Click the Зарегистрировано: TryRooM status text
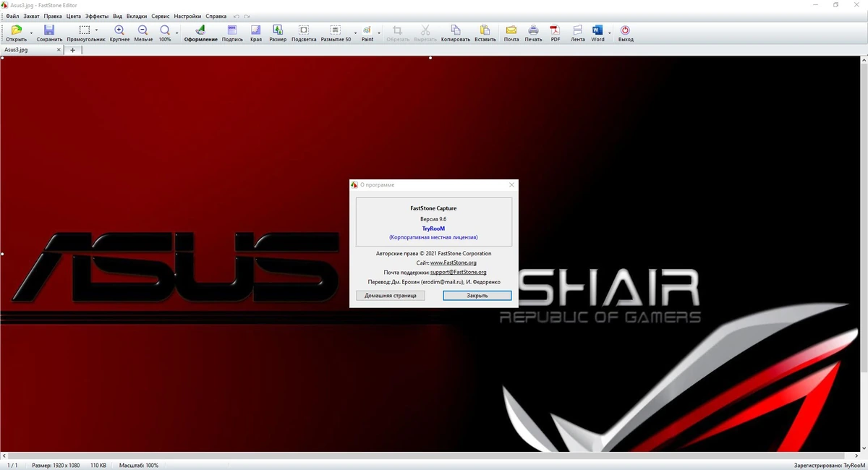The width and height of the screenshot is (868, 470). pyautogui.click(x=830, y=466)
